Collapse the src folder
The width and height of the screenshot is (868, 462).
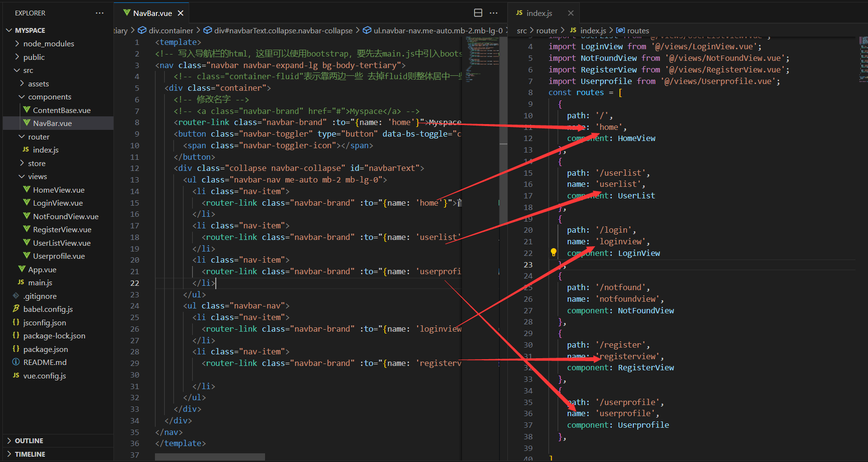(17, 70)
